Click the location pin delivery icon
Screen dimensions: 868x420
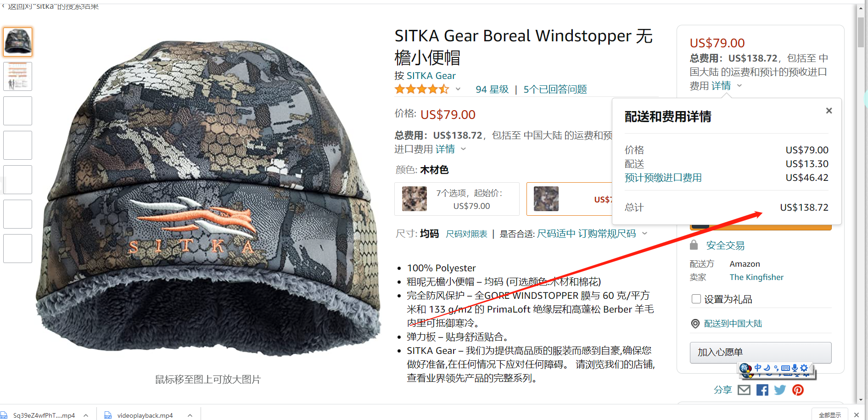(695, 324)
